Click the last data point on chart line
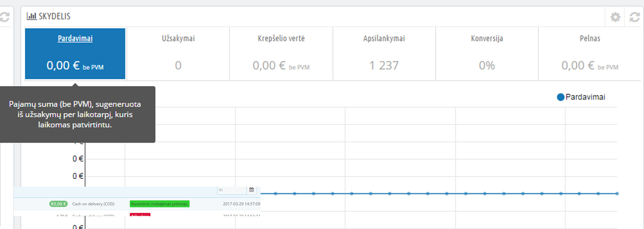644x229 pixels. click(x=617, y=193)
